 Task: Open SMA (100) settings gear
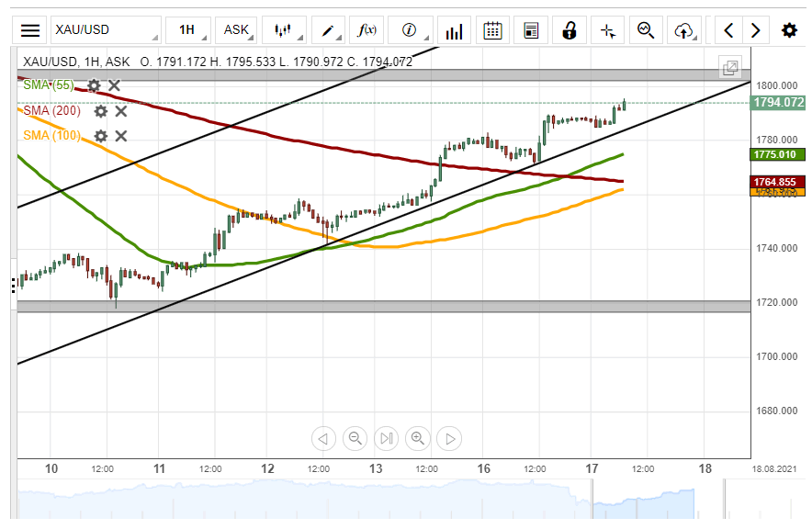tap(100, 136)
